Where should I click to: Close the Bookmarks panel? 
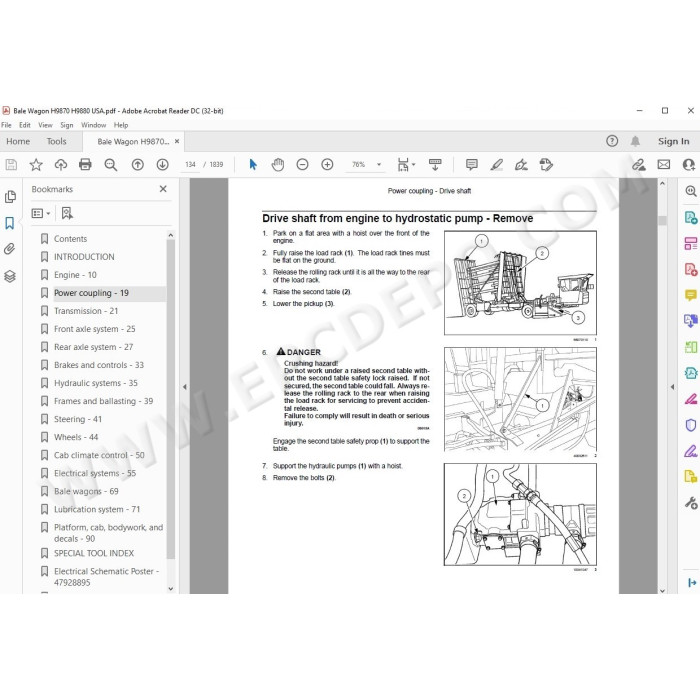pyautogui.click(x=163, y=189)
